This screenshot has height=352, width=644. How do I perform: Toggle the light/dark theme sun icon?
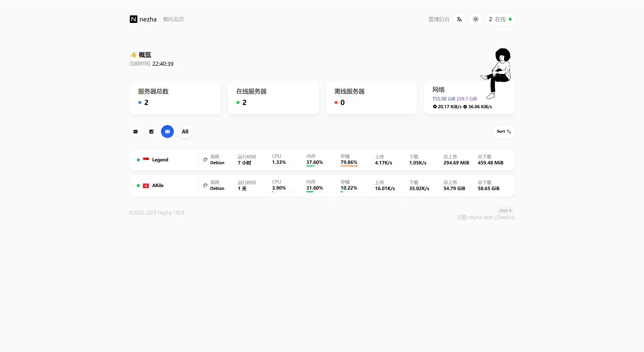tap(475, 19)
